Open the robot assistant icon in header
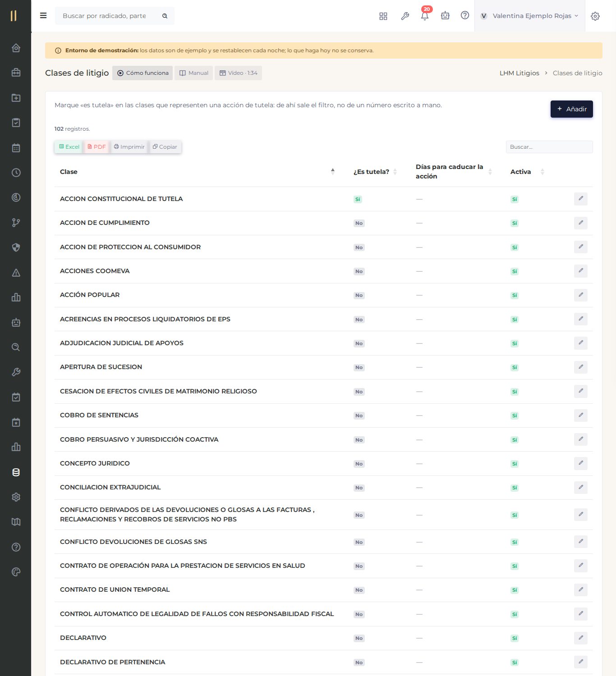 pos(445,16)
